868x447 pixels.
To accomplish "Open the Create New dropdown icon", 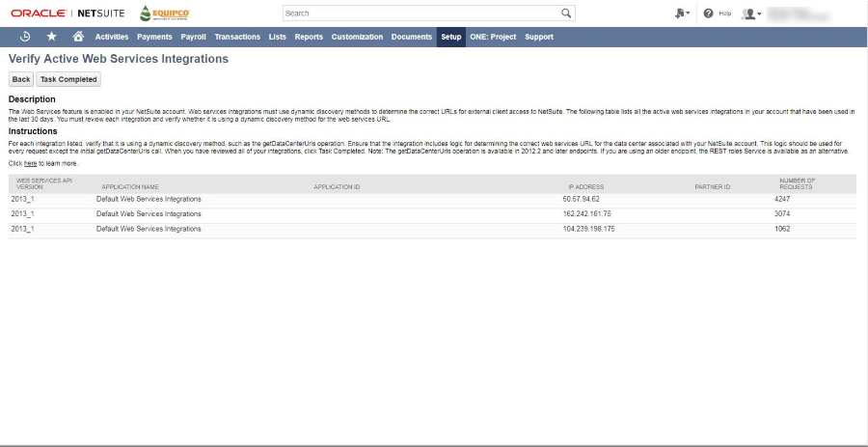I will (x=683, y=14).
